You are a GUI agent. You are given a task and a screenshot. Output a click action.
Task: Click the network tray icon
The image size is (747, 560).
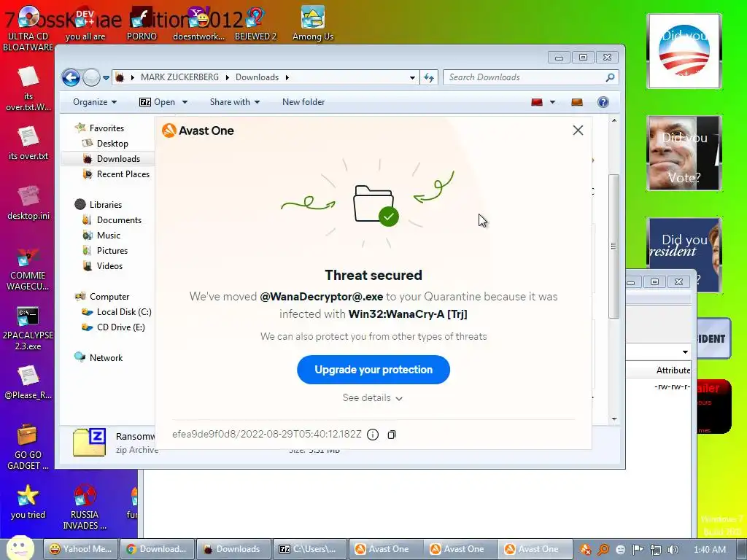point(656,550)
